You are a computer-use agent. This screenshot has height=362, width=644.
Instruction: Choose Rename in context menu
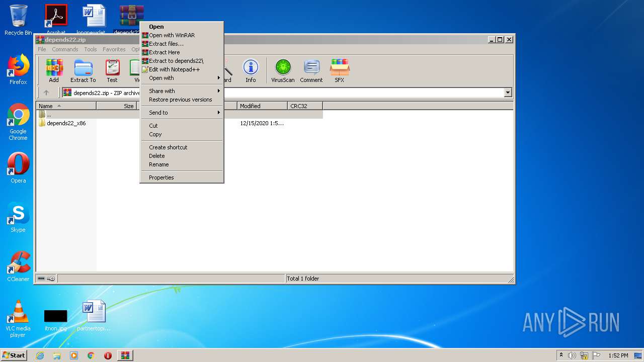coord(182,164)
